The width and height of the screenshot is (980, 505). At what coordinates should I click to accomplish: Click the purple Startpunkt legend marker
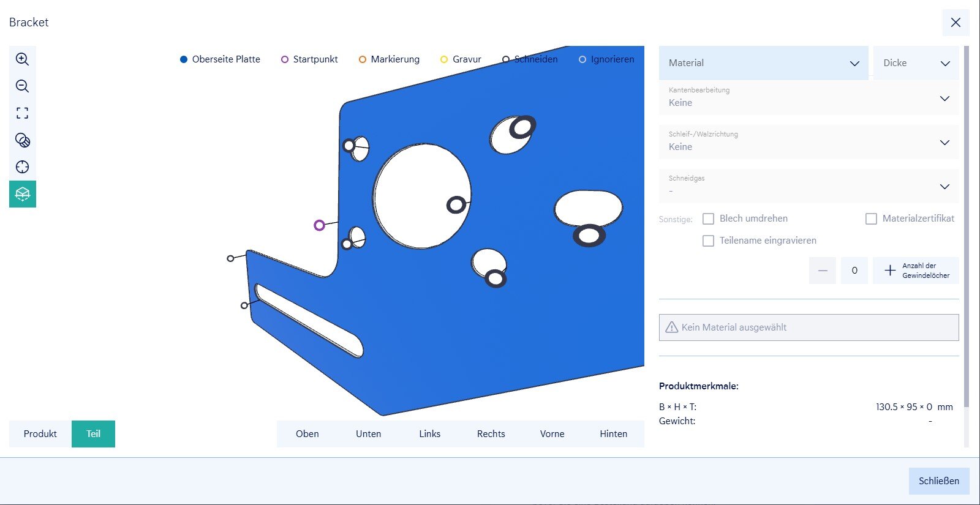pyautogui.click(x=285, y=59)
